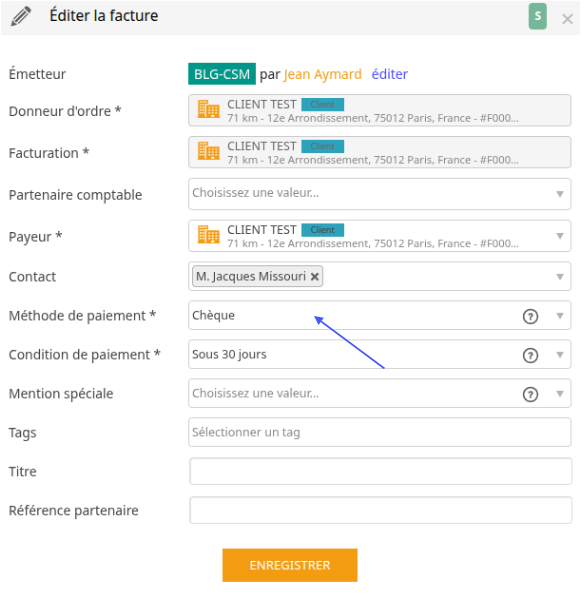Click the help icon for Mention spéciale
Screen dimensions: 588x598
click(530, 394)
